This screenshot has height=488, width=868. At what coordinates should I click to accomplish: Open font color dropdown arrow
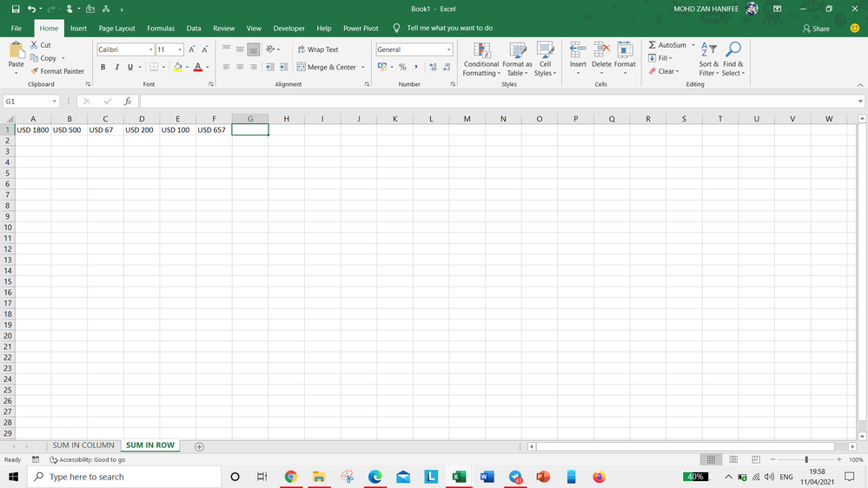click(207, 67)
